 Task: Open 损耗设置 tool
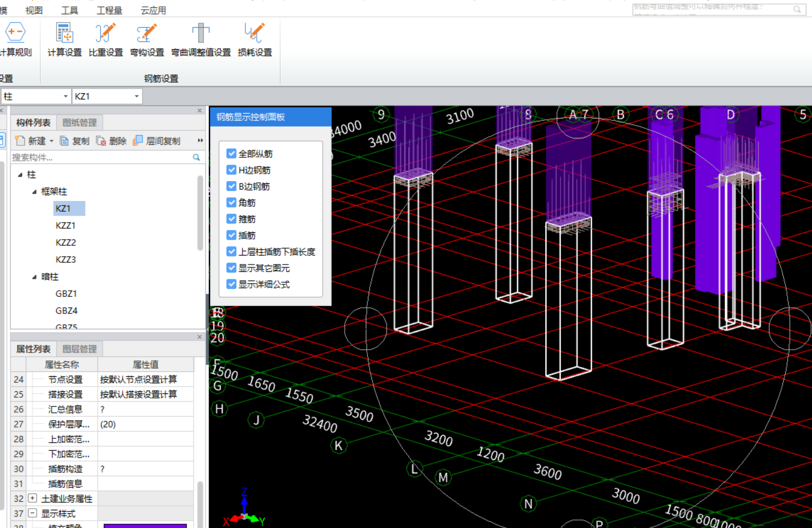click(254, 33)
